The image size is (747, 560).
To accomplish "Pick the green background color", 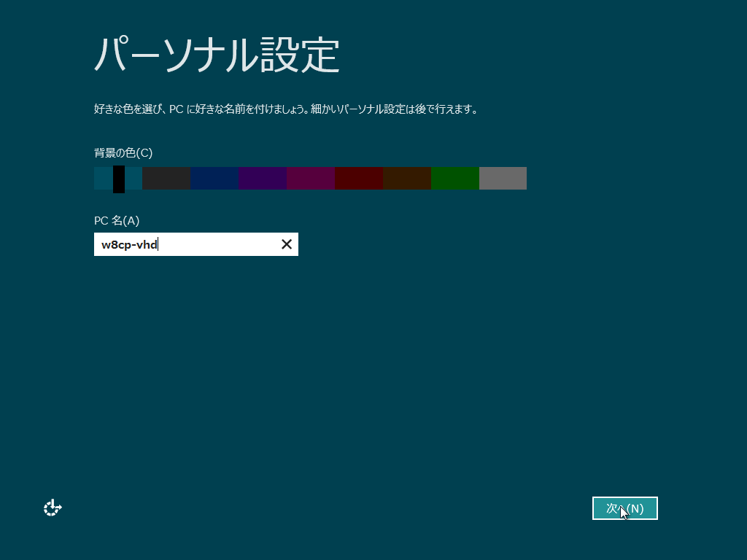I will click(455, 178).
